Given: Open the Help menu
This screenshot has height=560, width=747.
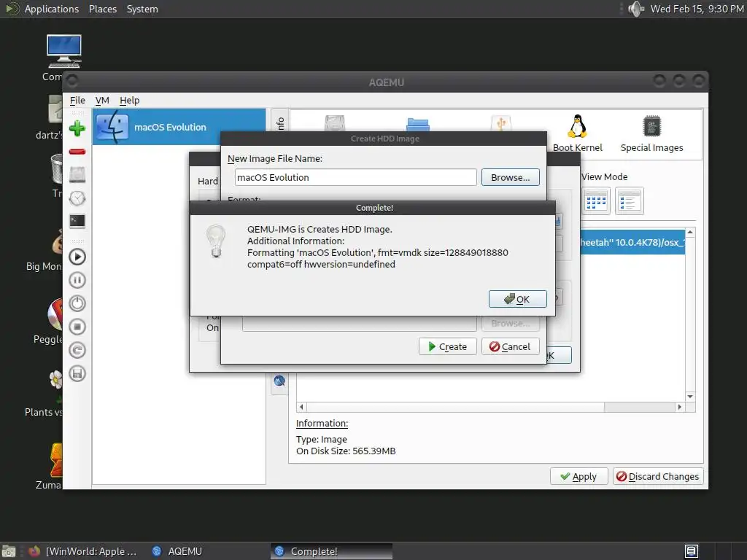Looking at the screenshot, I should coord(129,101).
